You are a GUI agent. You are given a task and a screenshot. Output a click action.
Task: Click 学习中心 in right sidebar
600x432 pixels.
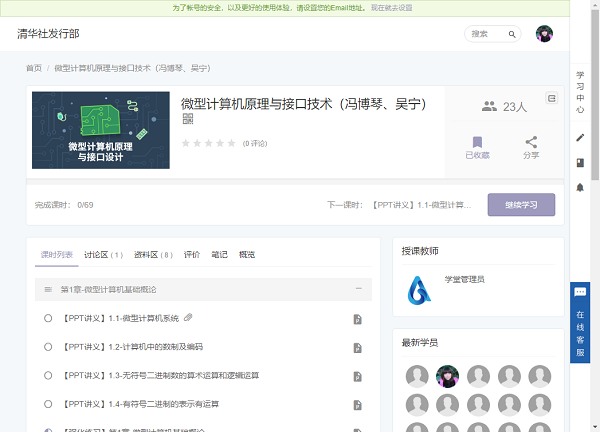pos(580,92)
